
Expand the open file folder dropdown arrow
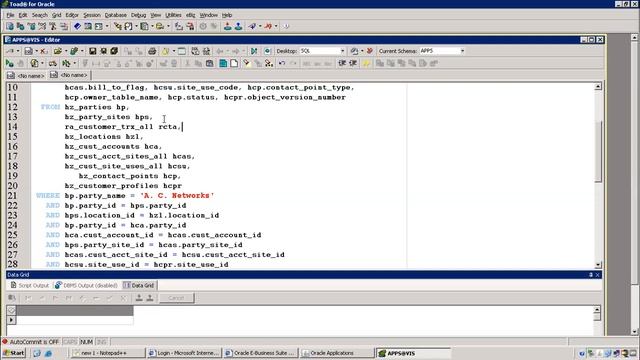pyautogui.click(x=66, y=51)
